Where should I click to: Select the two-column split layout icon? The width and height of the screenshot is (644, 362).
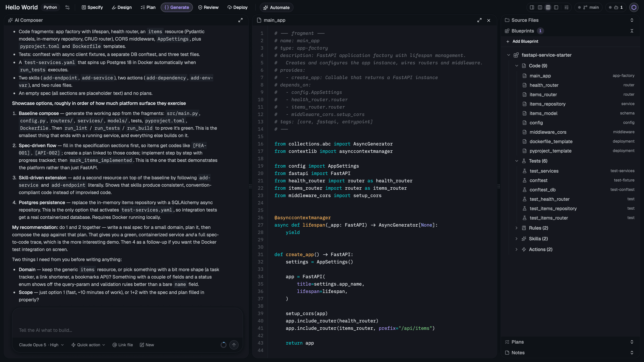540,7
